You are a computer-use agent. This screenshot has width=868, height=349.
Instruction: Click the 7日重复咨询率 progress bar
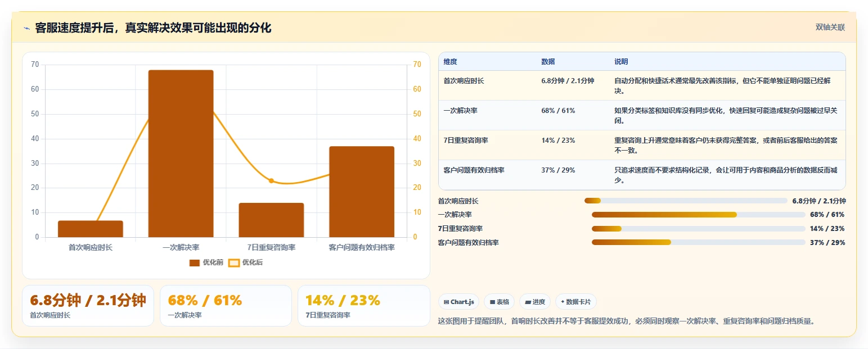(699, 229)
